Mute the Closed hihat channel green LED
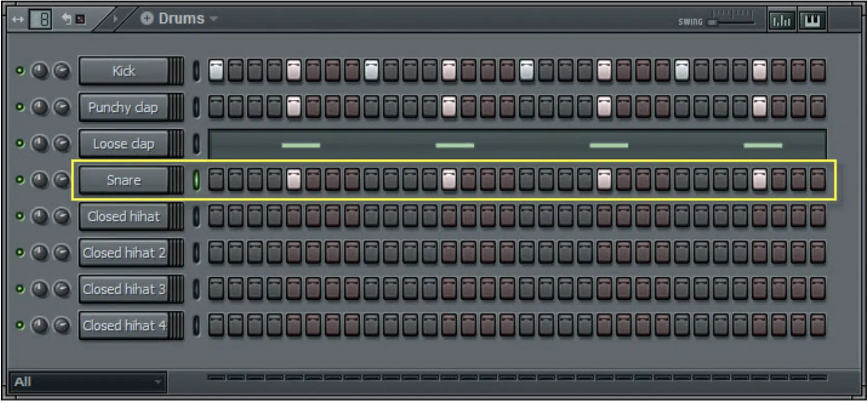 pos(20,216)
